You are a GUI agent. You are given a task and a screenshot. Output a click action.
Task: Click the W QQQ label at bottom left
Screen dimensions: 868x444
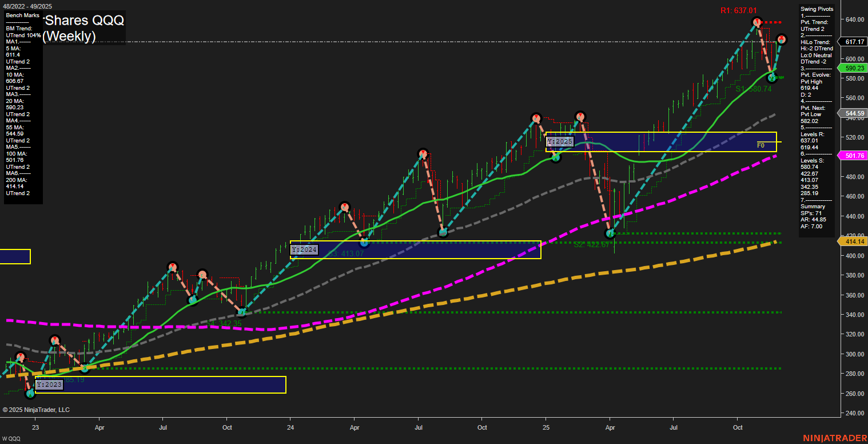pos(12,438)
